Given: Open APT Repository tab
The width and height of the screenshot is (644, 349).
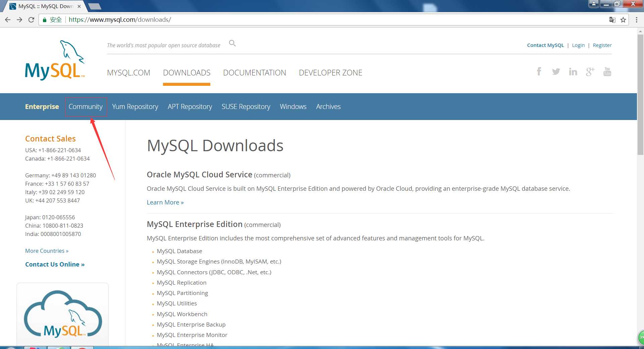Looking at the screenshot, I should (190, 107).
